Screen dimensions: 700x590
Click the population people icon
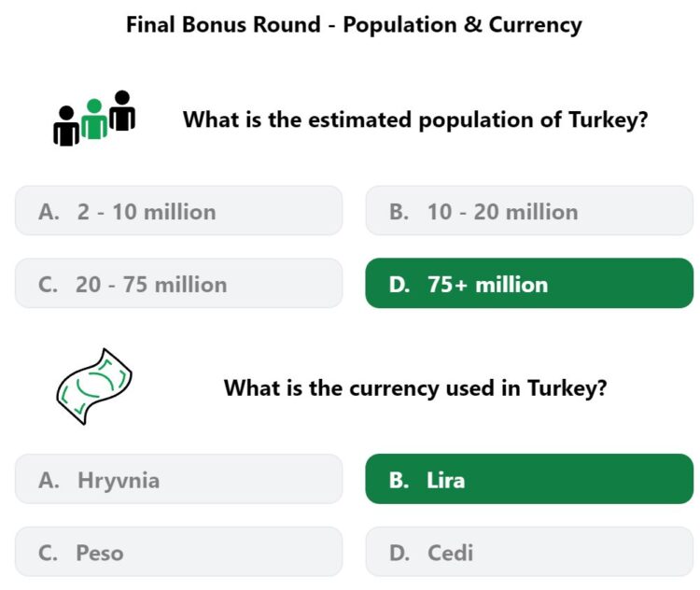coord(94,119)
